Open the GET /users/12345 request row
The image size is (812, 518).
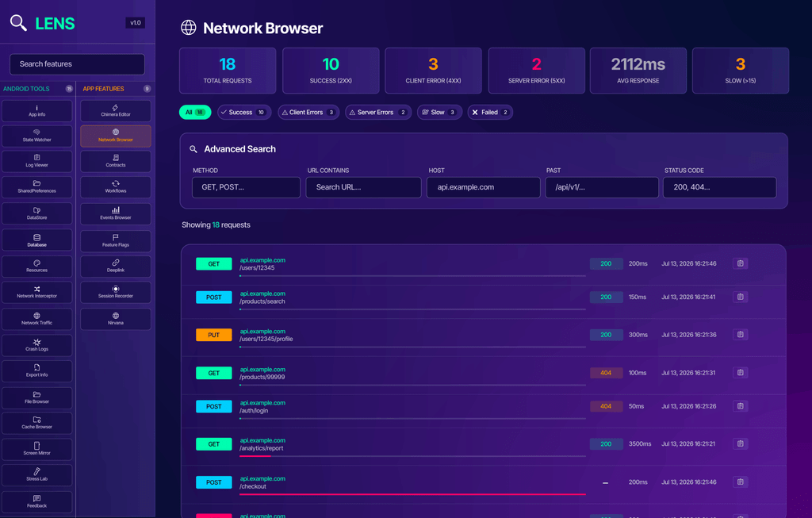click(483, 265)
